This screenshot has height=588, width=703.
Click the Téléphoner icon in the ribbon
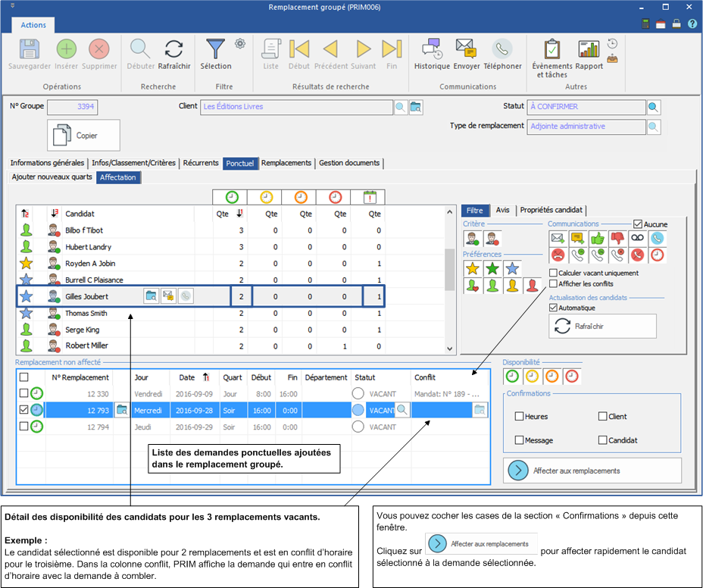tap(502, 49)
